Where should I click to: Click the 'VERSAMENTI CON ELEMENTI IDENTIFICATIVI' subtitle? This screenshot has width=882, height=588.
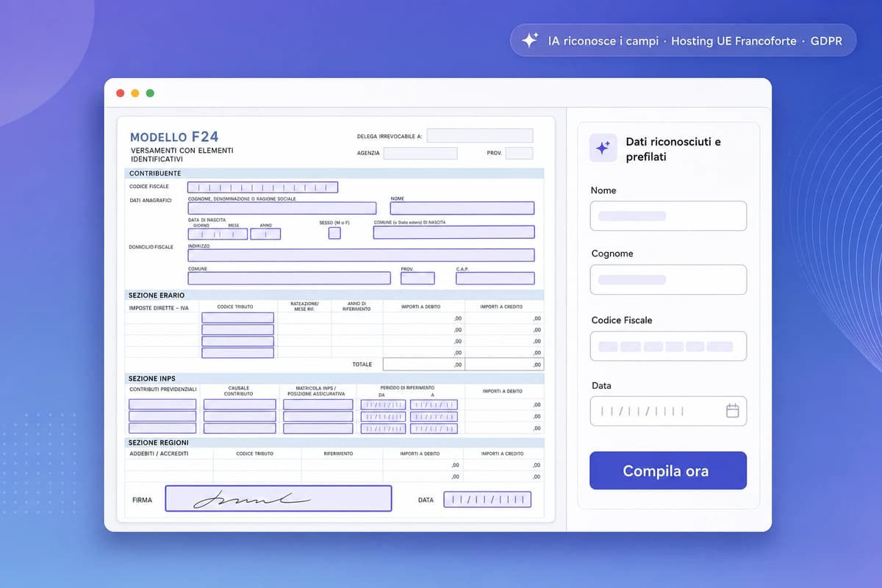tap(182, 154)
